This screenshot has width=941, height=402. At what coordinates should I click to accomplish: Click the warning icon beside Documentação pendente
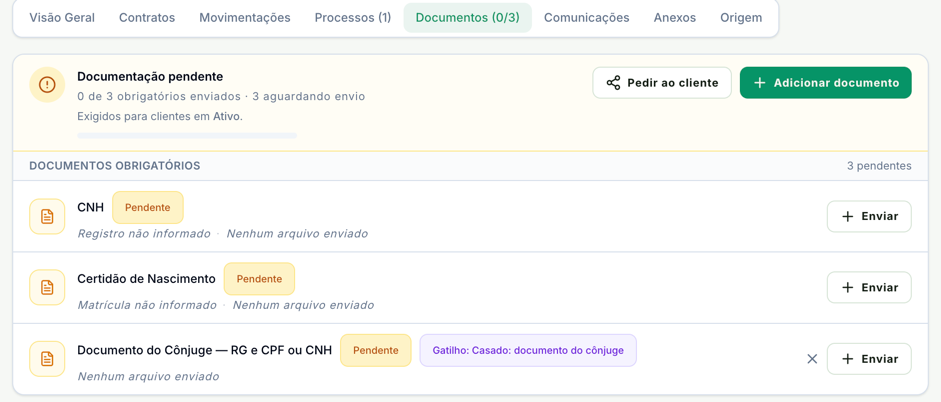[x=47, y=85]
